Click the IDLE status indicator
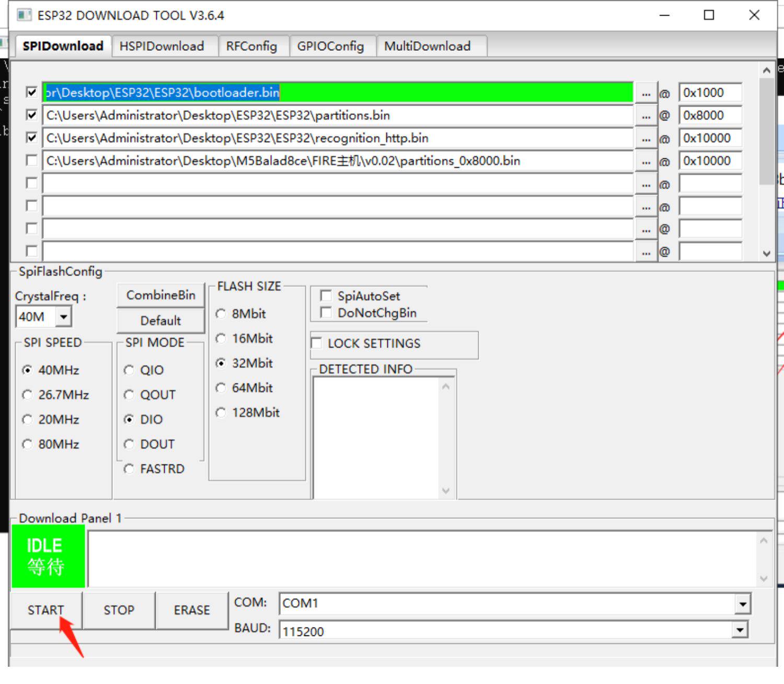 (48, 556)
